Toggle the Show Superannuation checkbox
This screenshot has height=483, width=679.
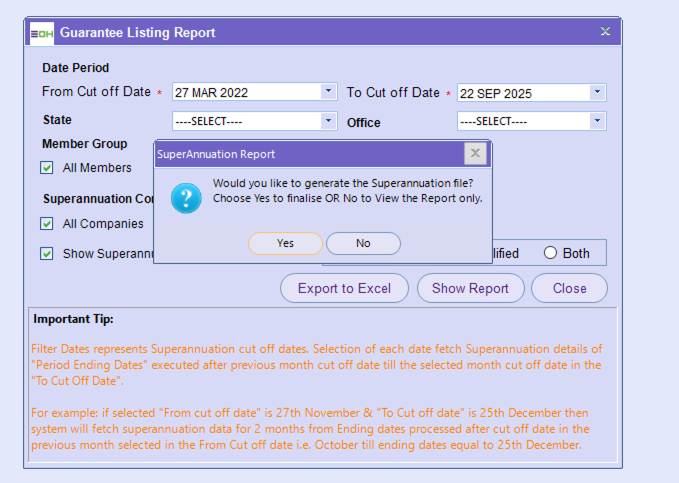tap(47, 254)
